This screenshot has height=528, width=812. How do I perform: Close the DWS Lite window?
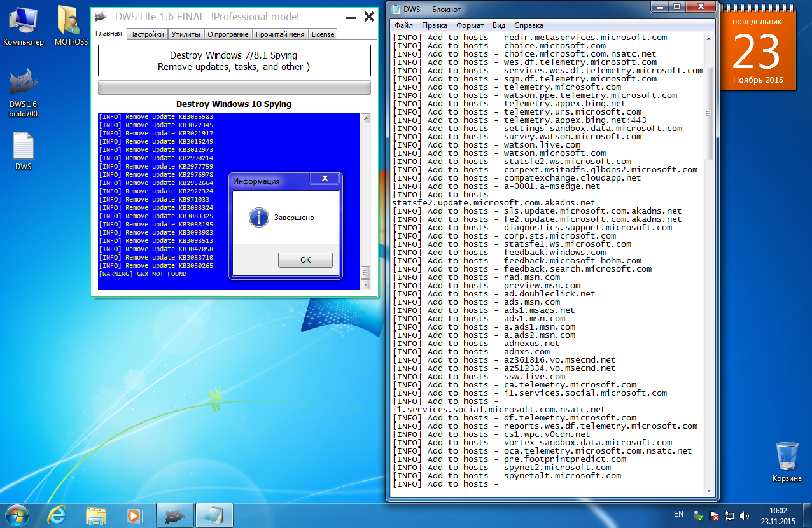click(x=368, y=17)
